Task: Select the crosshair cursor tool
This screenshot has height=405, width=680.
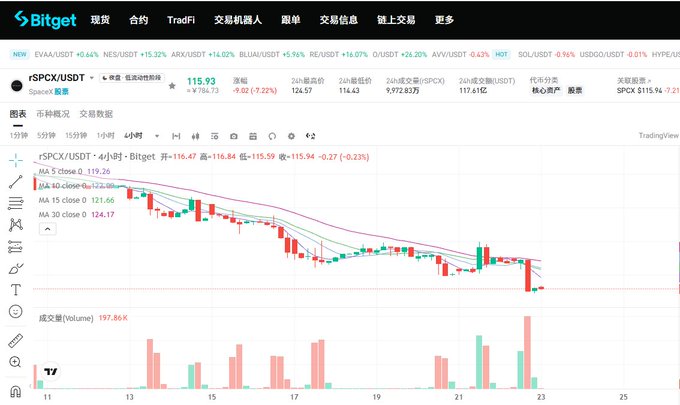Action: coord(16,160)
